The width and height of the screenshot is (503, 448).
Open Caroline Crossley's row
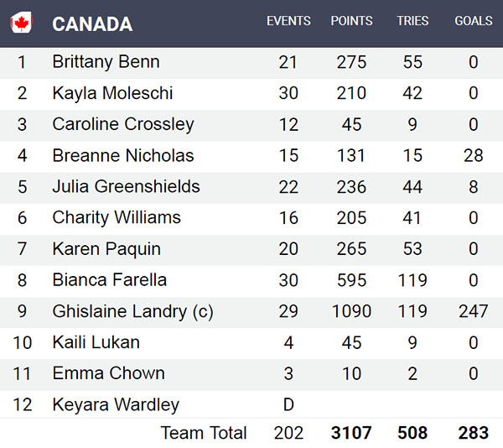coord(122,124)
